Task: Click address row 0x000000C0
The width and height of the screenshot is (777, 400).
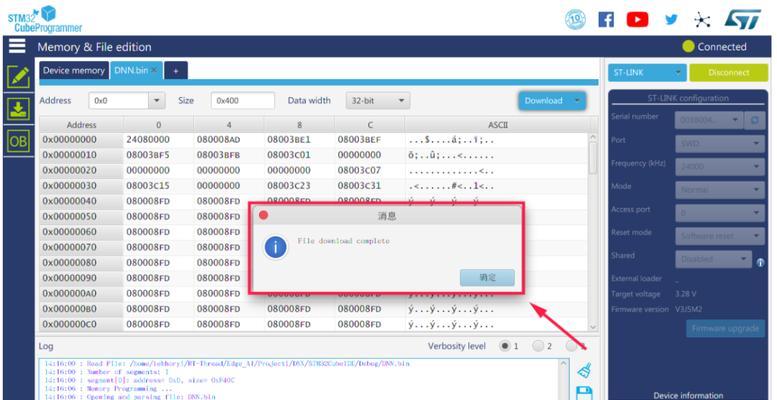Action: coord(81,325)
